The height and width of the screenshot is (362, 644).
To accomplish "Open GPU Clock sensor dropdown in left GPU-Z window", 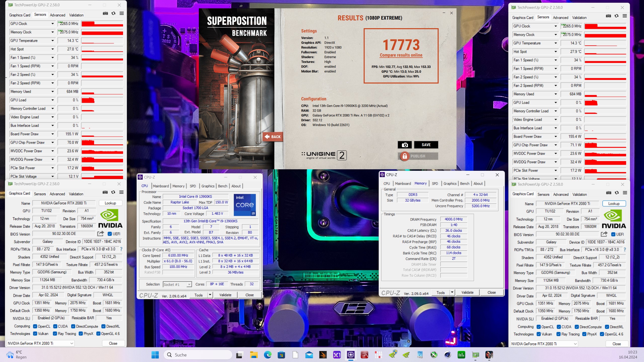I will (53, 24).
